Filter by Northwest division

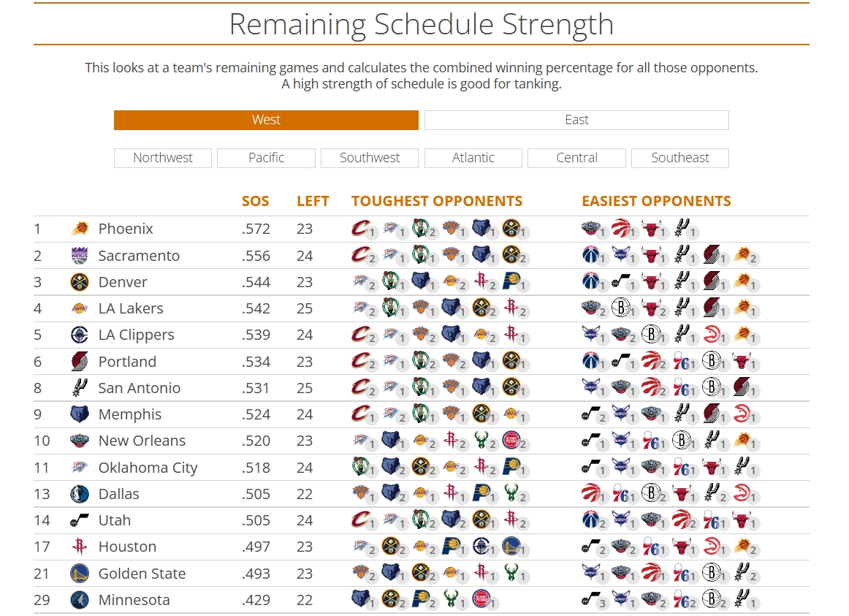tap(163, 158)
